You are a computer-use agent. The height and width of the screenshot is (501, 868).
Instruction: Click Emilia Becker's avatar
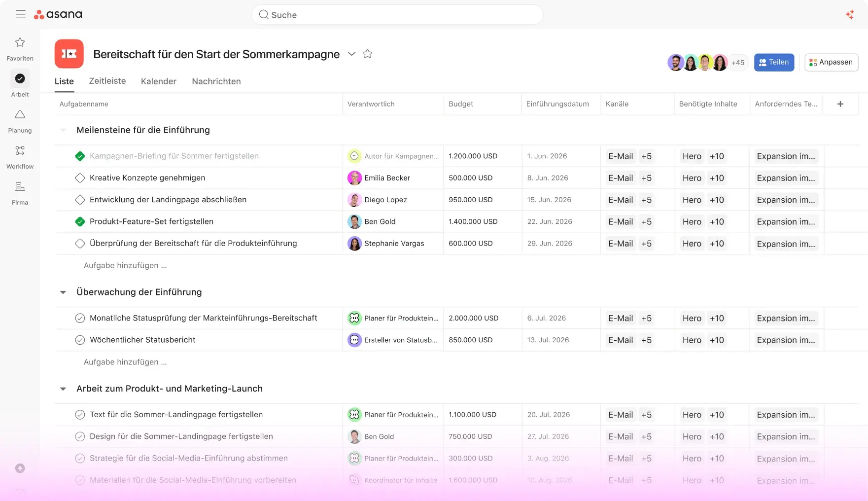coord(354,178)
